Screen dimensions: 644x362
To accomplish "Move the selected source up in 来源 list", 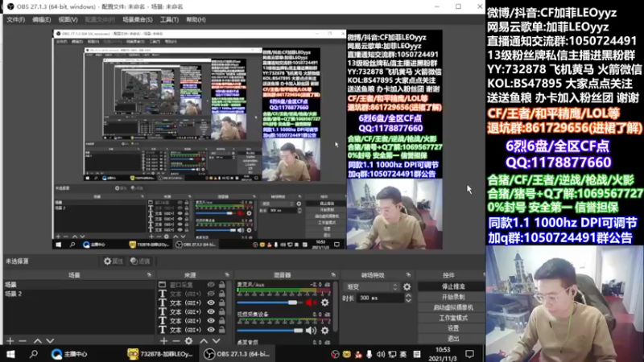I will [x=204, y=340].
